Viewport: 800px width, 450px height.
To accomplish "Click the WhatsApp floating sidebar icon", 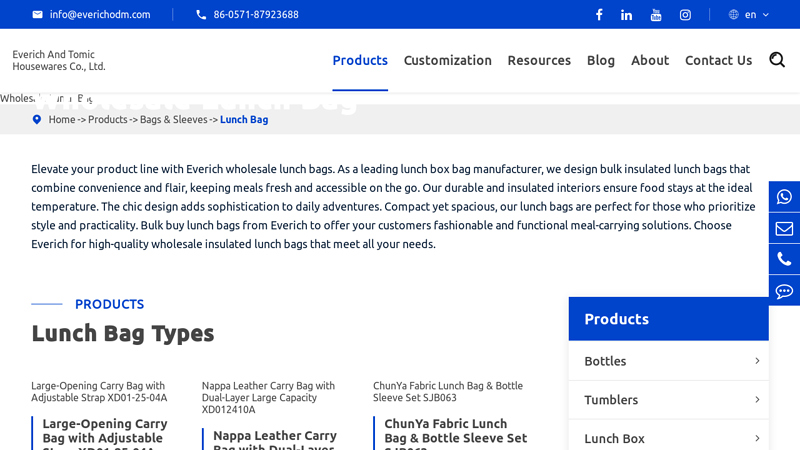I will coord(784,197).
